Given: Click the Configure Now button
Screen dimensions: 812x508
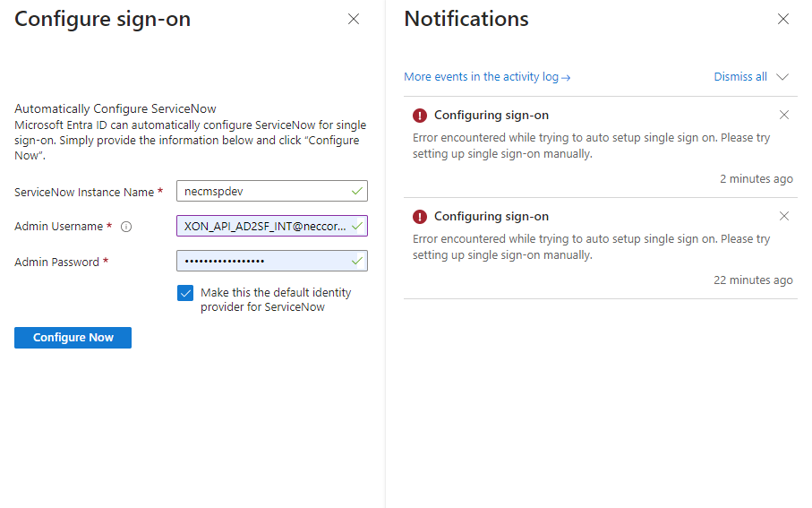Looking at the screenshot, I should pyautogui.click(x=73, y=338).
